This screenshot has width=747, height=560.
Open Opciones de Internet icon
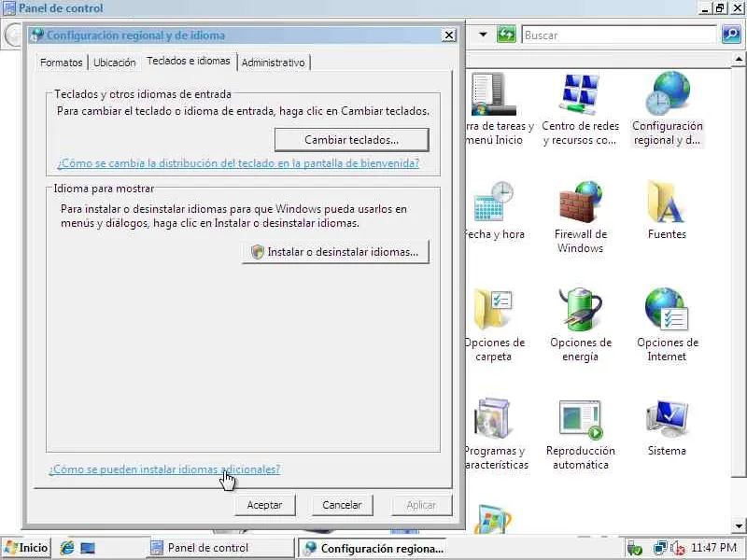tap(668, 326)
